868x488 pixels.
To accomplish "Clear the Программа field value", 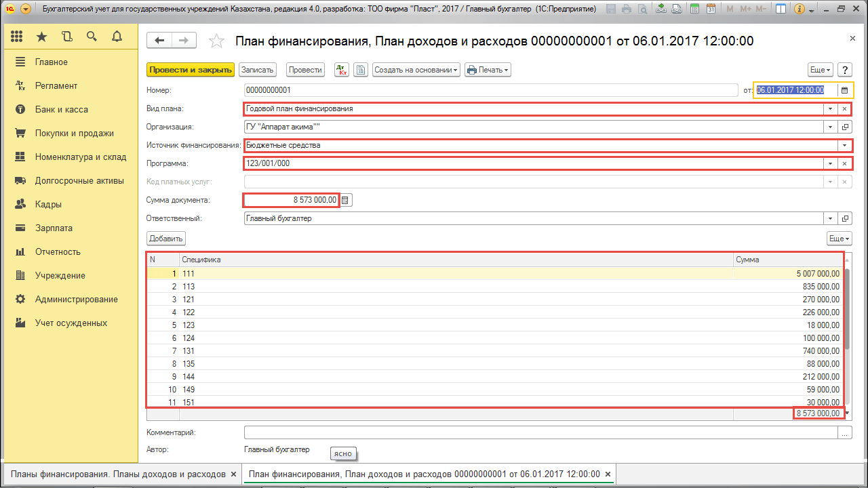I will click(845, 163).
